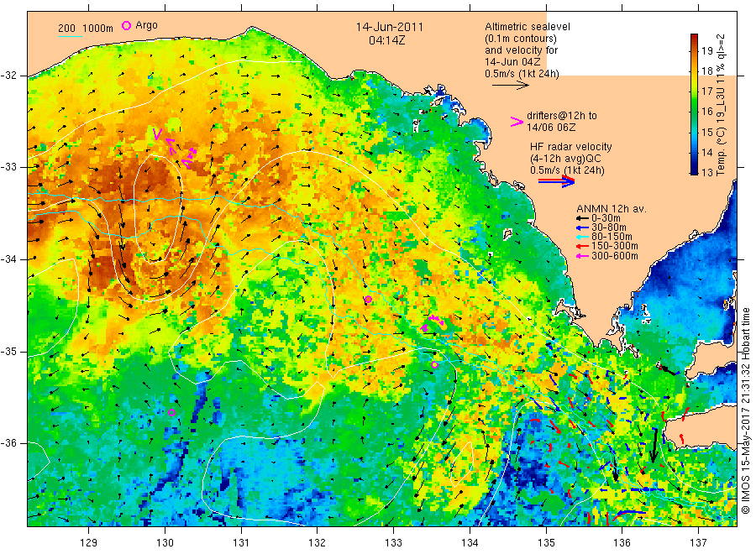Click the '80-150m' depth label
The width and height of the screenshot is (756, 554).
612,237
